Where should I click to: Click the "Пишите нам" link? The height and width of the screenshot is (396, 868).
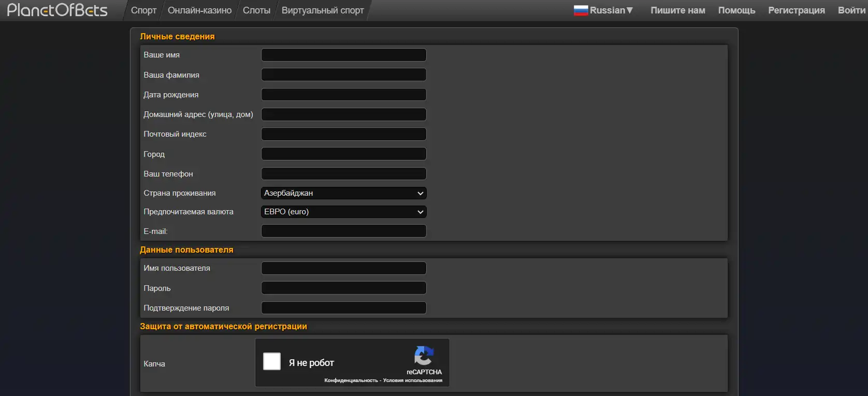point(678,10)
